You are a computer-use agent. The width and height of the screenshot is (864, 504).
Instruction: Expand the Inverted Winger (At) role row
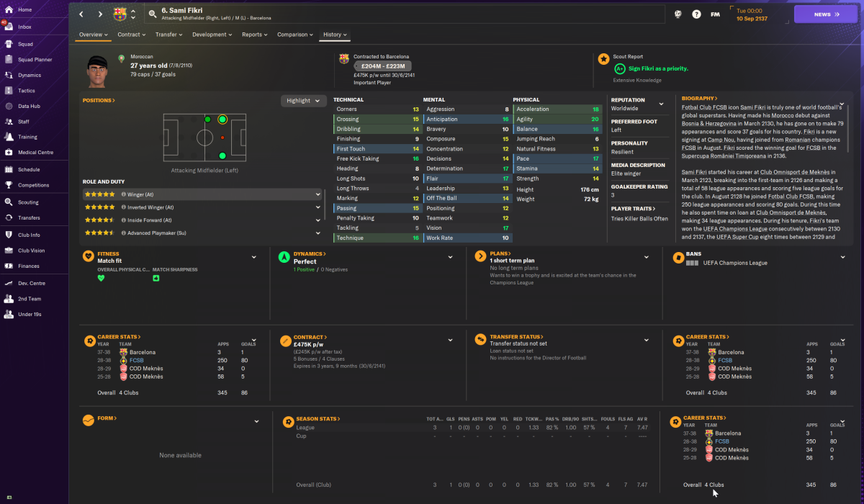pyautogui.click(x=203, y=207)
